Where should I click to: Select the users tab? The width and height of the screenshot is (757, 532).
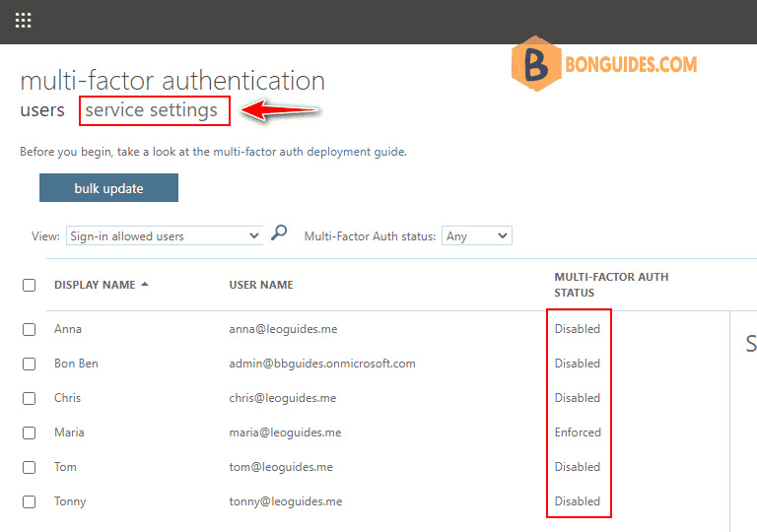tap(42, 110)
